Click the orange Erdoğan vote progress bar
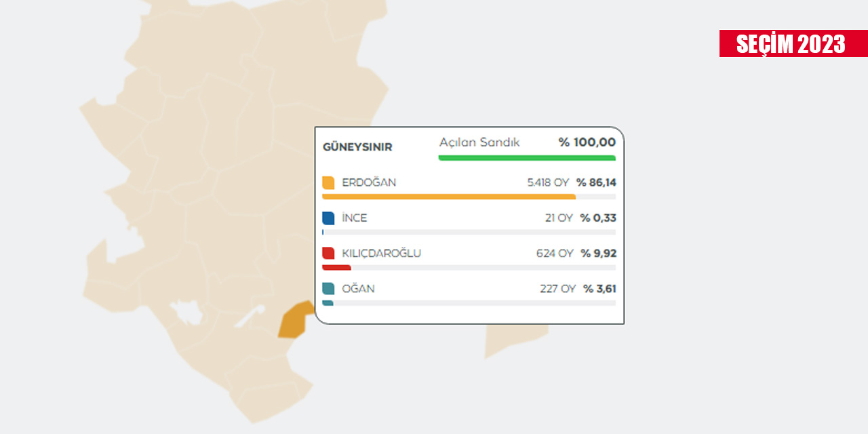 pyautogui.click(x=448, y=197)
